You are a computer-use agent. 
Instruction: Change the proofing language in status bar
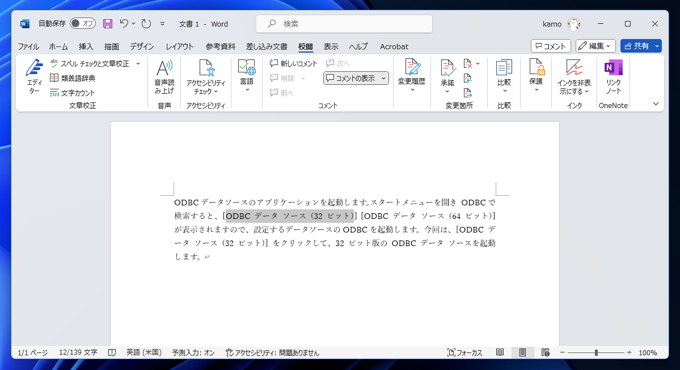click(144, 353)
